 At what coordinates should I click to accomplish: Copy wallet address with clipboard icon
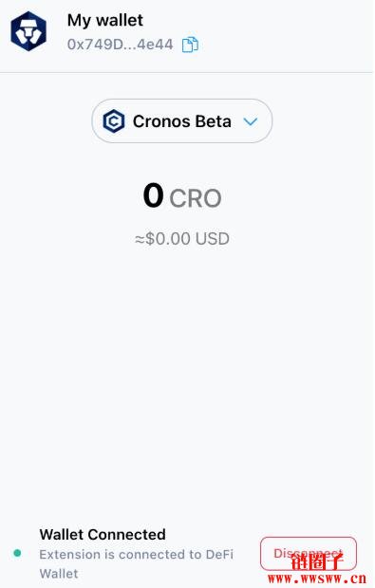(190, 45)
